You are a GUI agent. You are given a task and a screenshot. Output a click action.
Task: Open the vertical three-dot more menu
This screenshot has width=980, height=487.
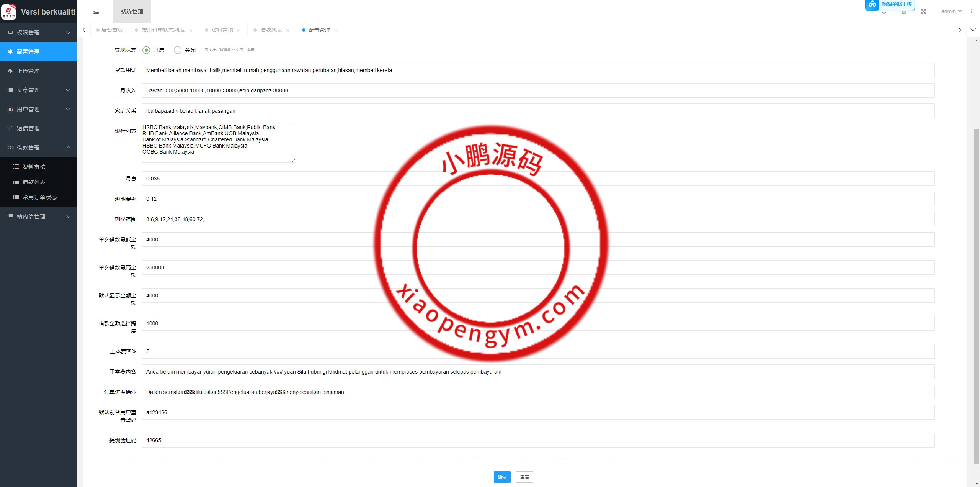[972, 11]
